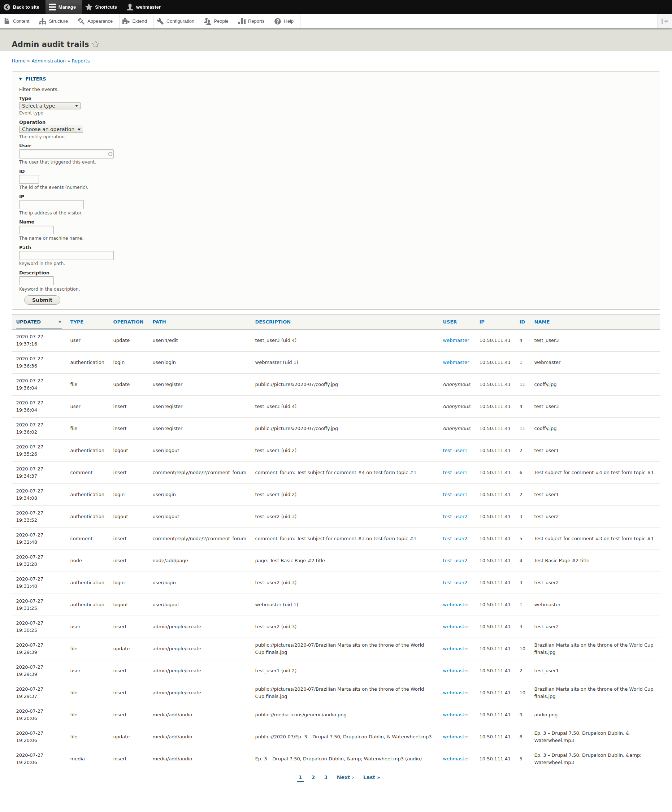
Task: Click the Back to site arrow icon
Action: [7, 7]
